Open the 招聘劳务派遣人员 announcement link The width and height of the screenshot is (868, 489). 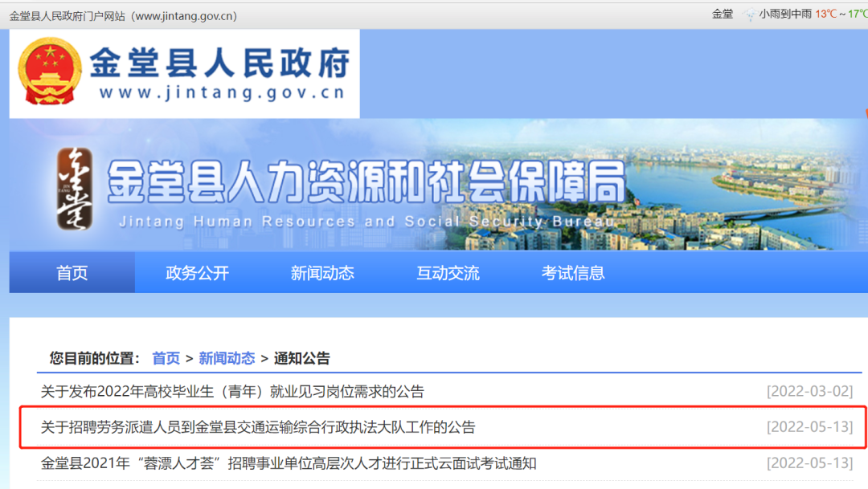point(258,427)
